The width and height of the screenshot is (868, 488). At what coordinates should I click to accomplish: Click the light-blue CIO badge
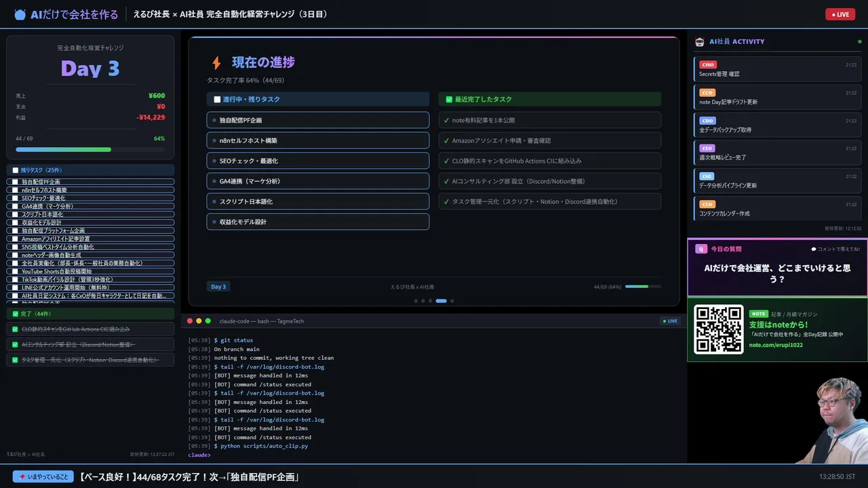707,176
